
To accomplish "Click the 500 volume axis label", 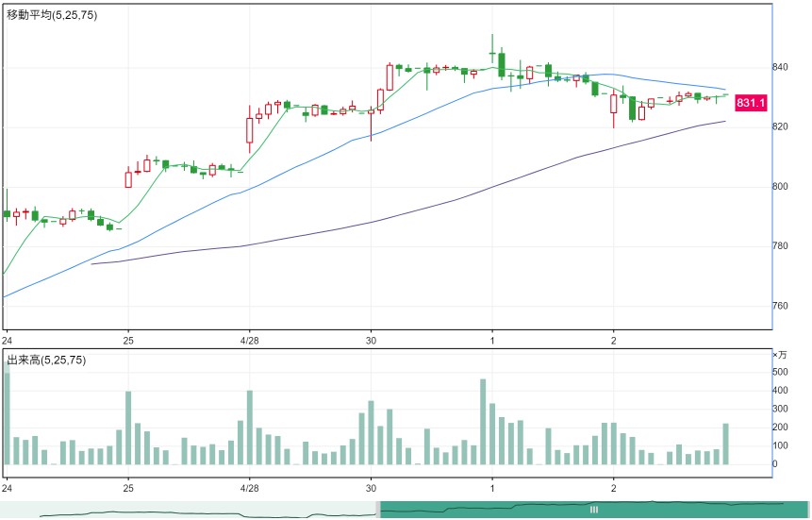I will pos(780,372).
